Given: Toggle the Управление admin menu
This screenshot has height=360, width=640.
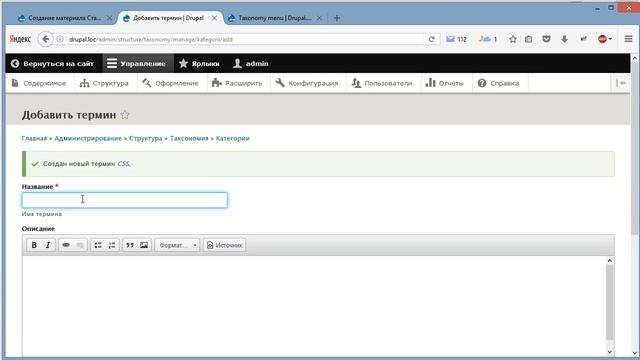Looking at the screenshot, I should click(137, 64).
